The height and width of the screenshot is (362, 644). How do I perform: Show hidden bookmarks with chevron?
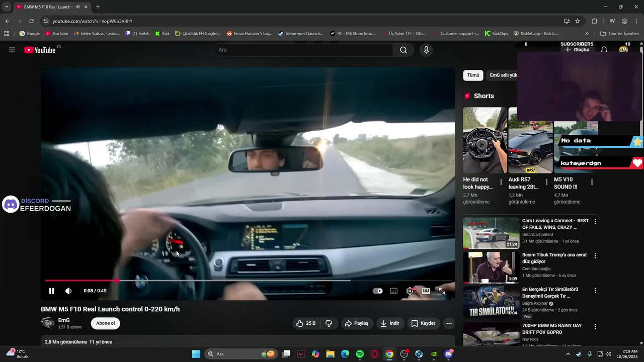point(587,34)
